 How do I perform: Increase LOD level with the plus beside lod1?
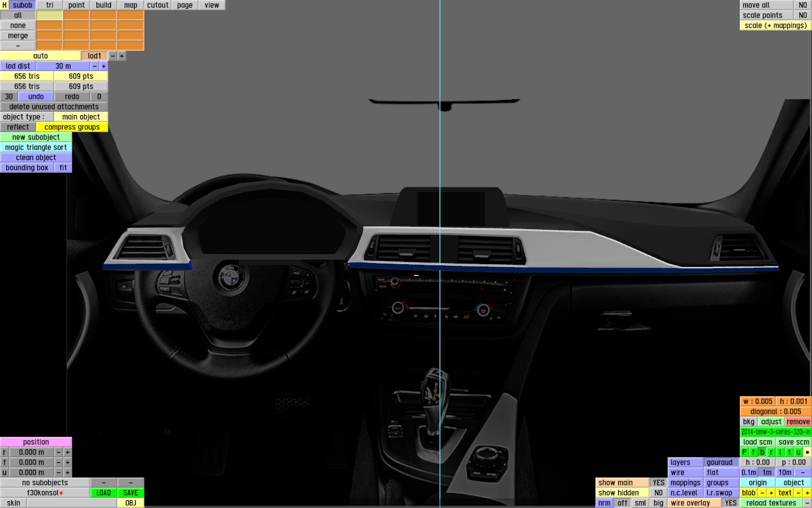[x=122, y=56]
